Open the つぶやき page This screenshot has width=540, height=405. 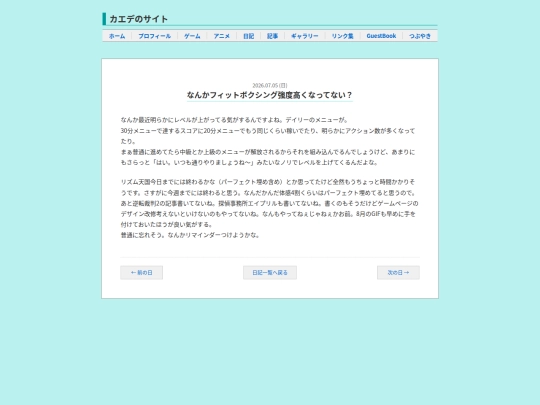click(x=420, y=36)
